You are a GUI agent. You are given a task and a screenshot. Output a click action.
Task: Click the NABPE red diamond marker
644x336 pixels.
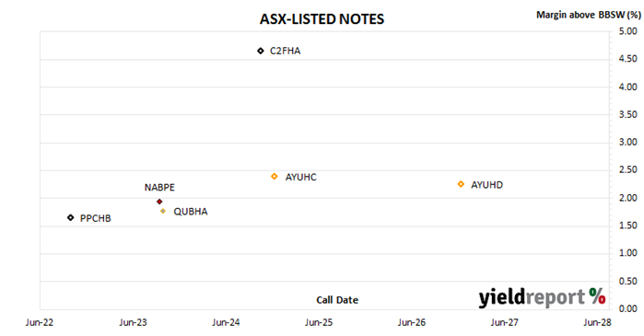coord(159,202)
